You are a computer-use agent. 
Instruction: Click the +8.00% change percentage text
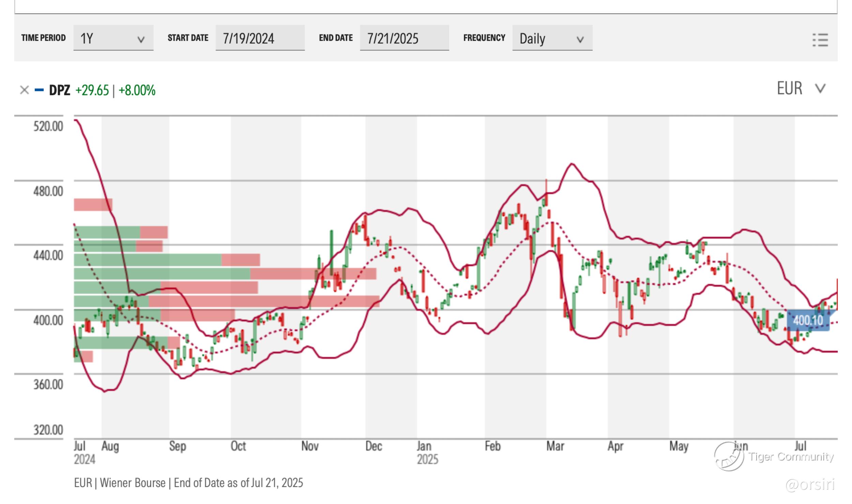[x=137, y=90]
